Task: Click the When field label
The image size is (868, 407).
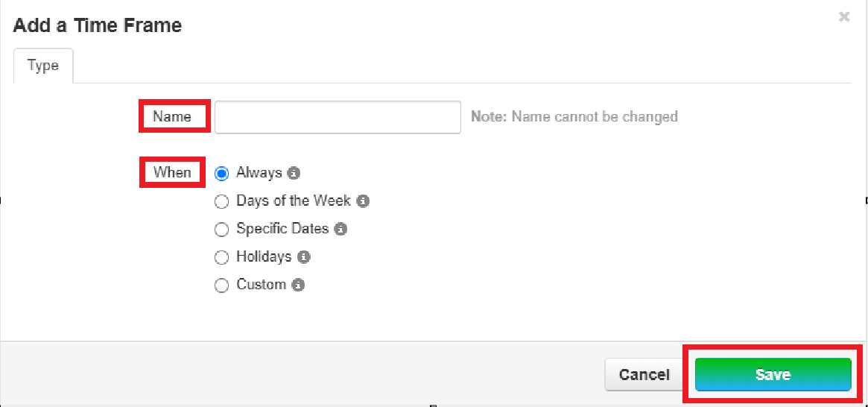Action: click(x=172, y=172)
